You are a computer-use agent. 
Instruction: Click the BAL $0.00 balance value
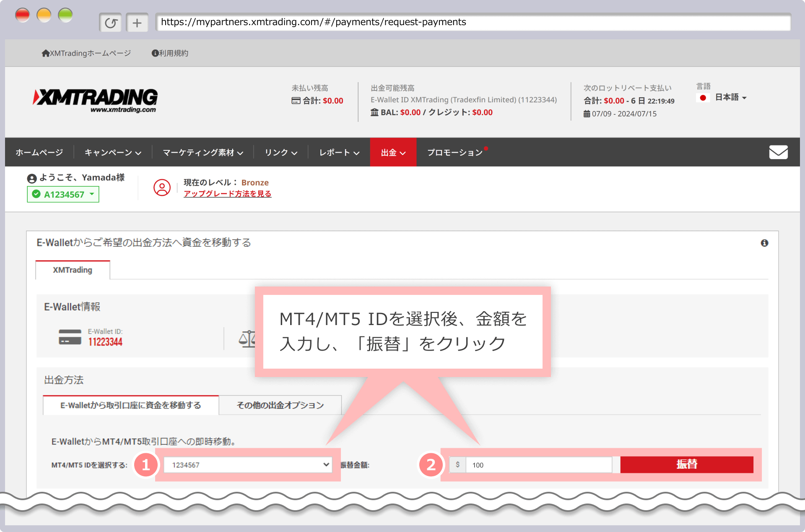[x=410, y=113]
